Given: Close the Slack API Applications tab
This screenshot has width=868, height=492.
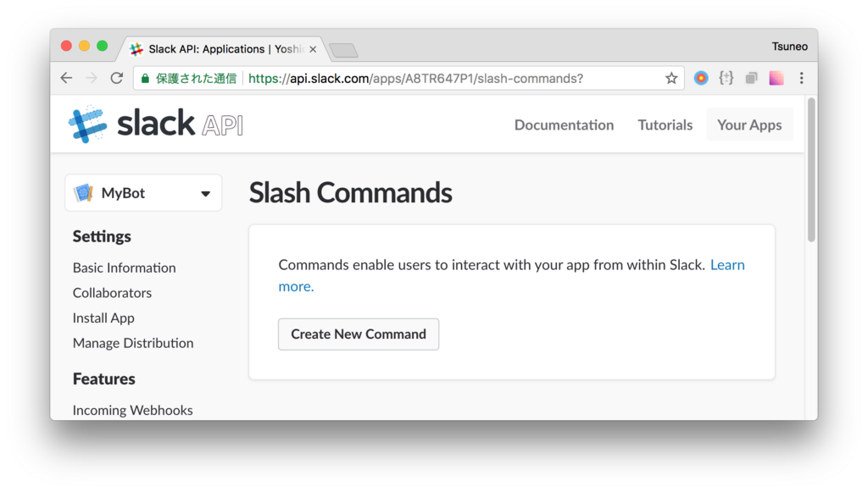Looking at the screenshot, I should (x=313, y=49).
